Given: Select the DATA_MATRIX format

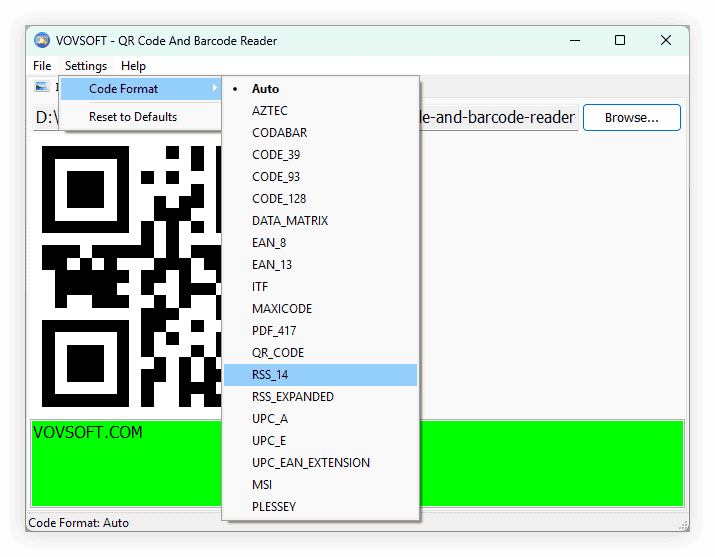Looking at the screenshot, I should click(x=321, y=221).
